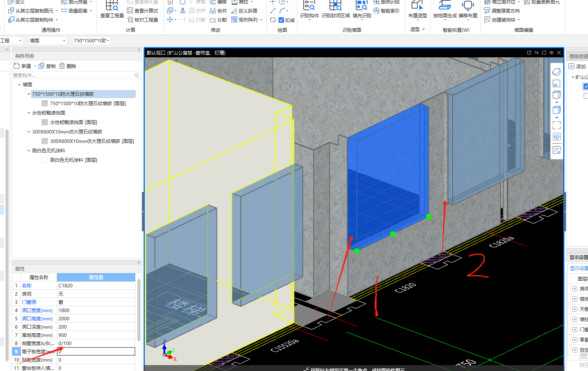Toggle the unchecked drawing checkbox in 图纸管理

(x=586, y=96)
